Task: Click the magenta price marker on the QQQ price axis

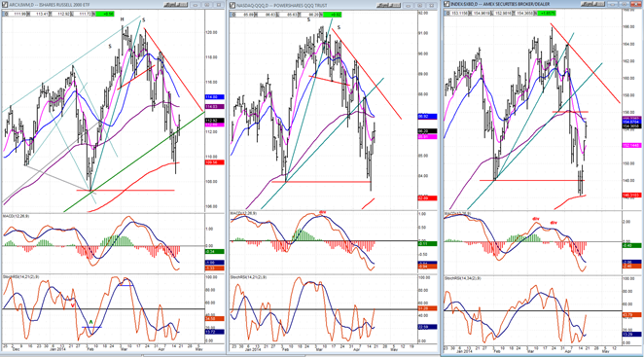Action: click(x=427, y=137)
